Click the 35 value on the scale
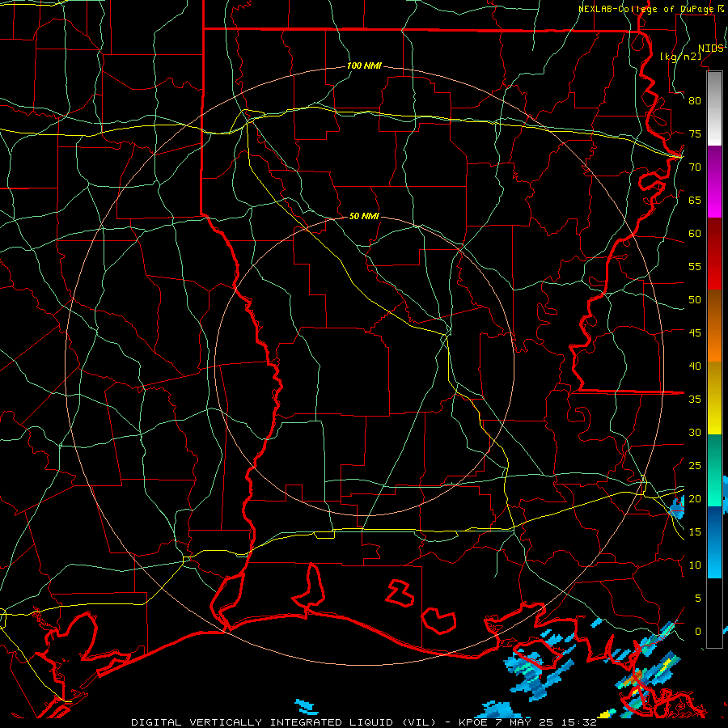This screenshot has height=728, width=728. [x=695, y=400]
